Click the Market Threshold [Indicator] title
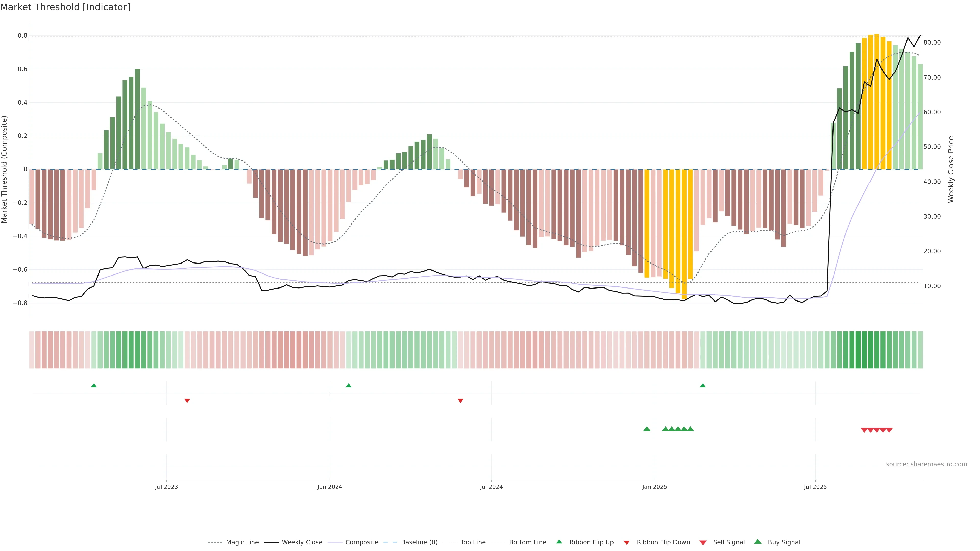 65,7
